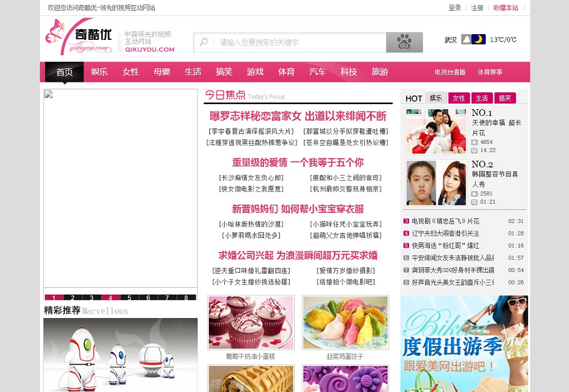This screenshot has height=392, width=569.
Task: Click the magnifier icon in search box
Action: pos(204,42)
